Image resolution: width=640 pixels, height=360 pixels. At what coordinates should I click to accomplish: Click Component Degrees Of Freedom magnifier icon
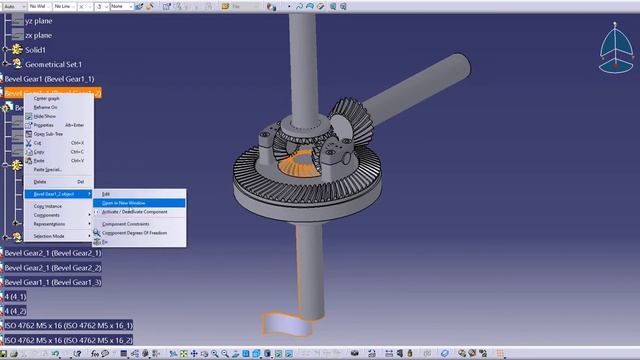(97, 233)
